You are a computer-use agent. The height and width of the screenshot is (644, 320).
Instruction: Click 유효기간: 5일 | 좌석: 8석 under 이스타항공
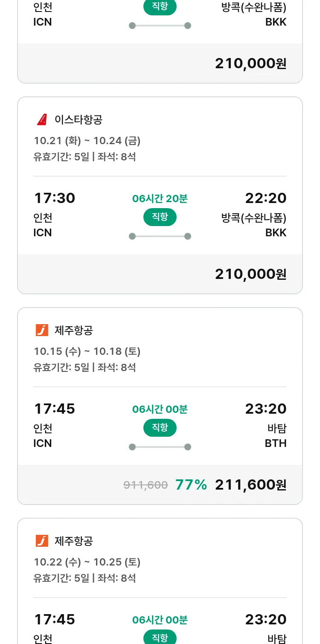[84, 157]
